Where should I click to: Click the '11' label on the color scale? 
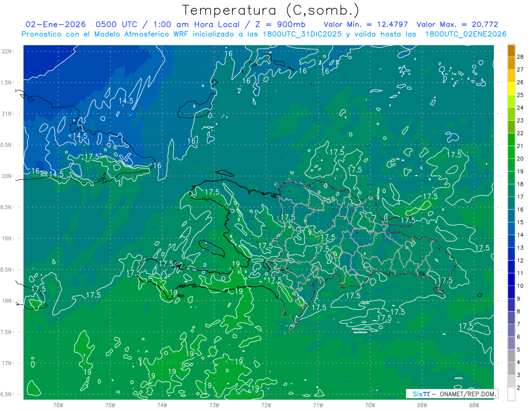pyautogui.click(x=520, y=273)
